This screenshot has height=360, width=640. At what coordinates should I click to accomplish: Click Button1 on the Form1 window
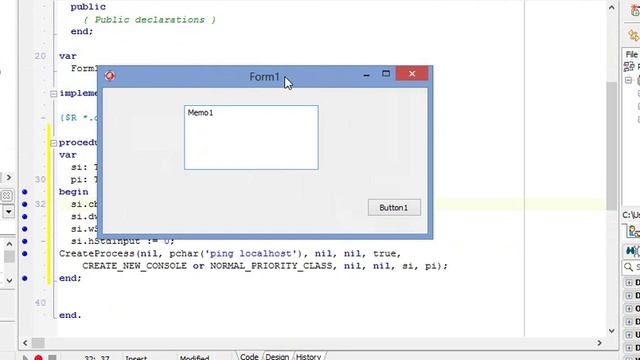394,207
